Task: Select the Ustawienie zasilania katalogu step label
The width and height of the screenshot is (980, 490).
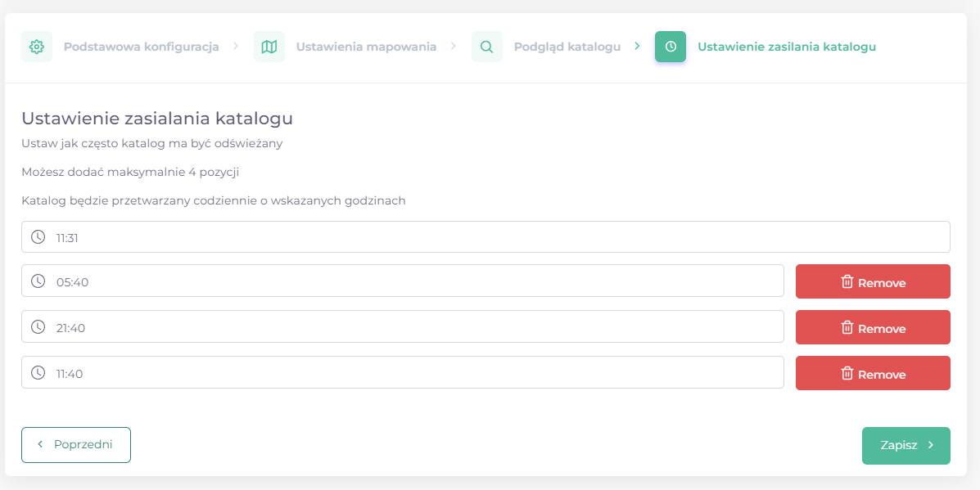Action: click(x=787, y=47)
